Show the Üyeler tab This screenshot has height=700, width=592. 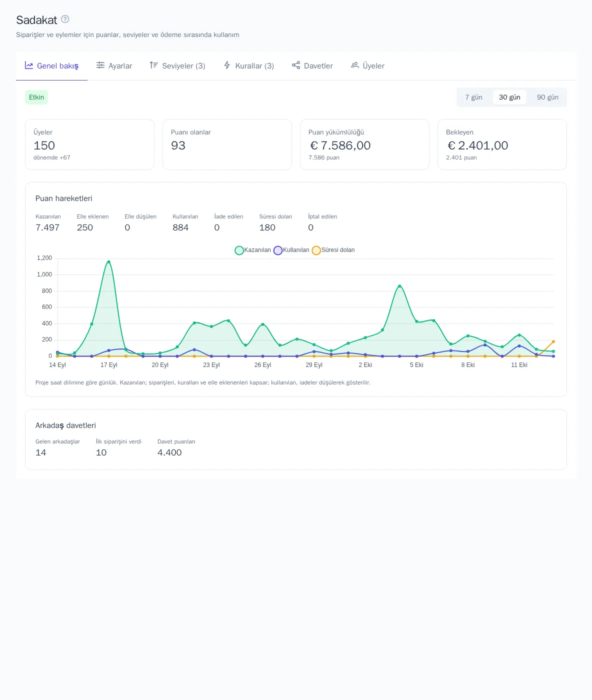point(367,66)
